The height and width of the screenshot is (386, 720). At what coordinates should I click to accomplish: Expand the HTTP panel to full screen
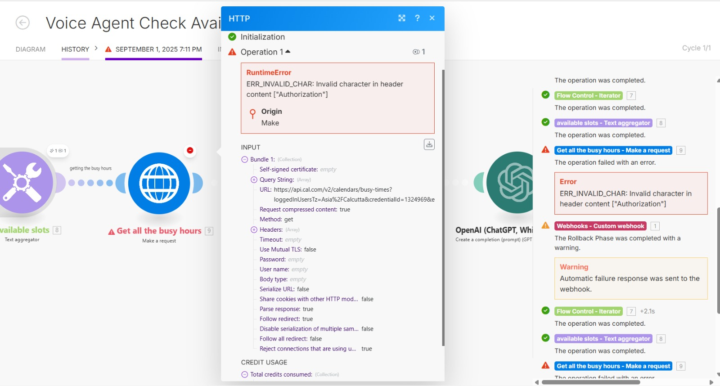click(402, 18)
